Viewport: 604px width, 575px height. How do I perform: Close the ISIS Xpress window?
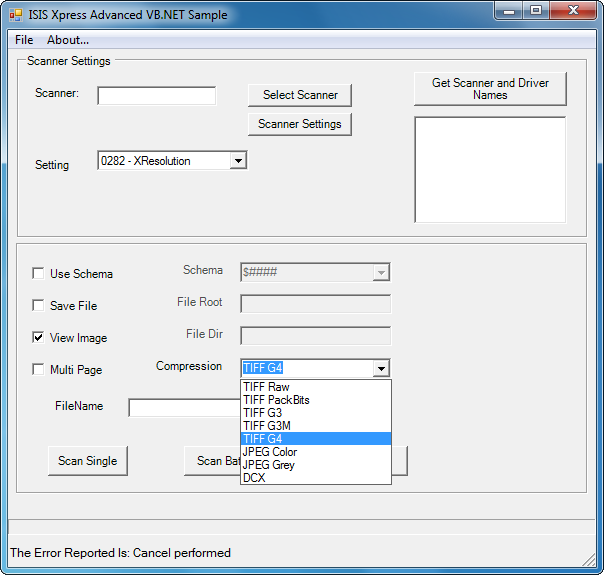(x=573, y=11)
